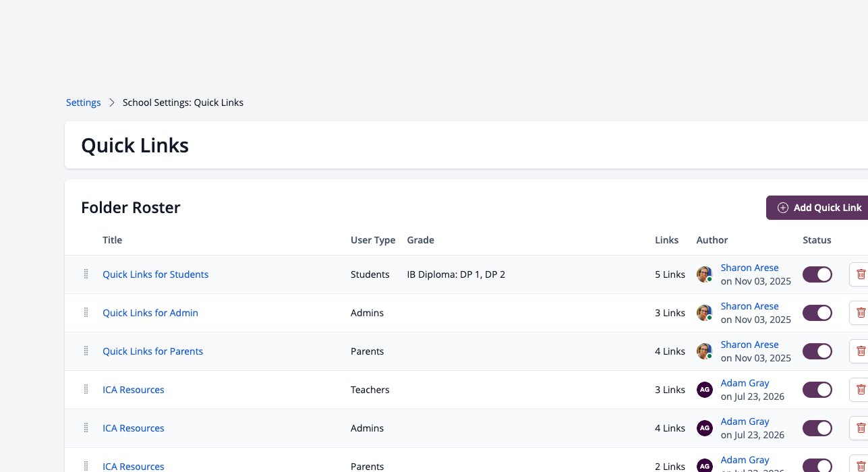The height and width of the screenshot is (472, 868).
Task: Delete the Quick Links for Admin folder
Action: point(860,313)
